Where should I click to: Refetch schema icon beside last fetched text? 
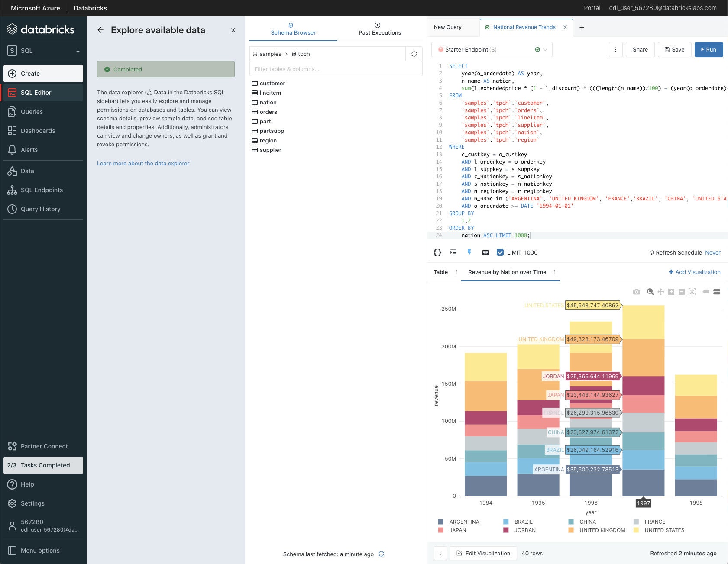[x=381, y=554]
